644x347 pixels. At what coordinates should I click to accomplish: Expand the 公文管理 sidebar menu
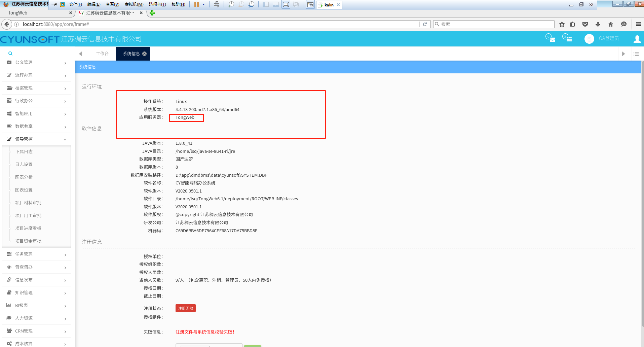(x=36, y=63)
